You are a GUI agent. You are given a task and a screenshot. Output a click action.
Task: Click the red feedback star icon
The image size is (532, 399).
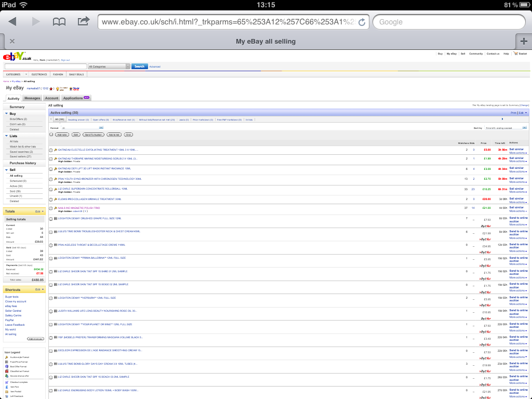coord(51,89)
